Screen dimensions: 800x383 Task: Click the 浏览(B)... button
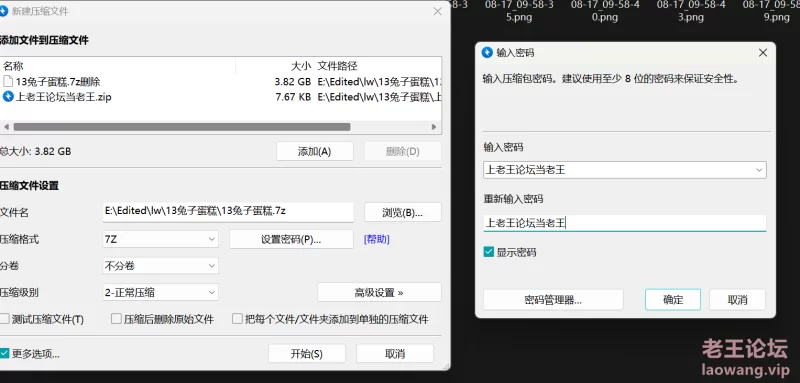click(403, 213)
